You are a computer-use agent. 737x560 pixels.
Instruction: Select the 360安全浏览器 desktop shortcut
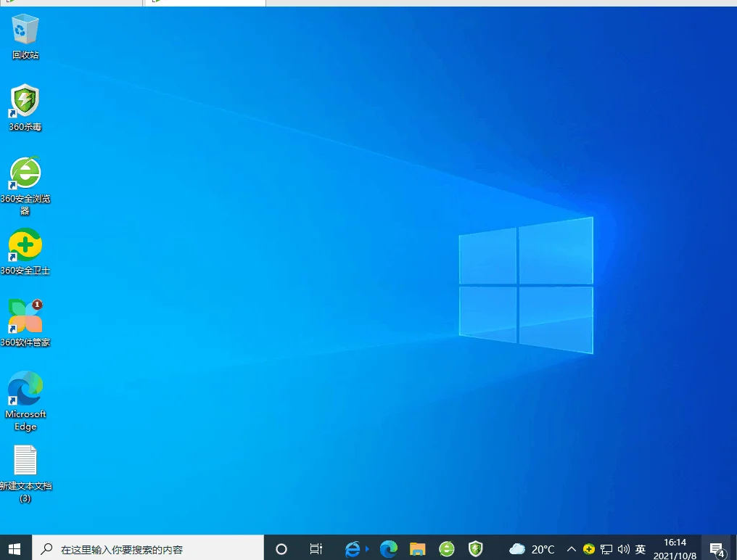[25, 186]
